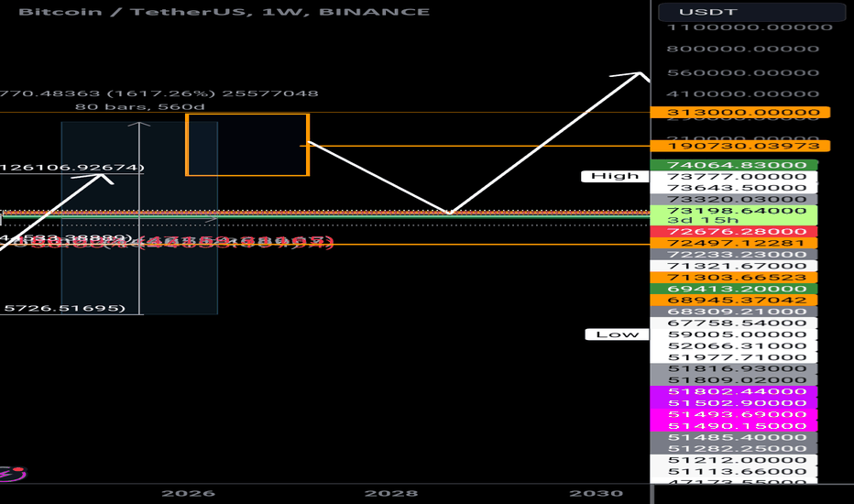Click the gray 51809.02000 price label
The width and height of the screenshot is (854, 504).
[x=734, y=380]
